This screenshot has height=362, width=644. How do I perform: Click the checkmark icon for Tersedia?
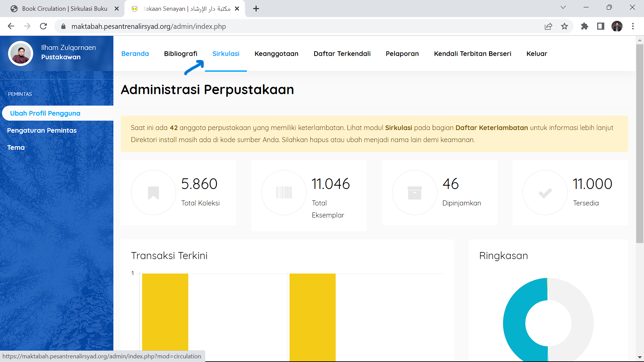click(545, 193)
